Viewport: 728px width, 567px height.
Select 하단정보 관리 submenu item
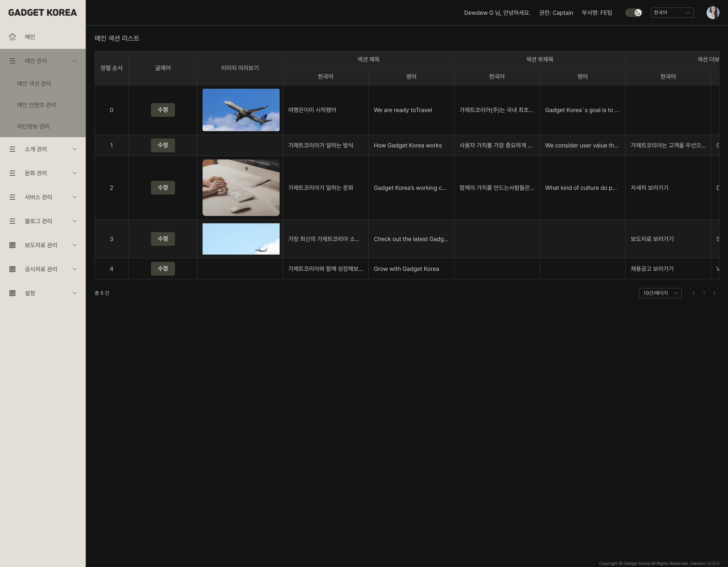click(x=33, y=126)
